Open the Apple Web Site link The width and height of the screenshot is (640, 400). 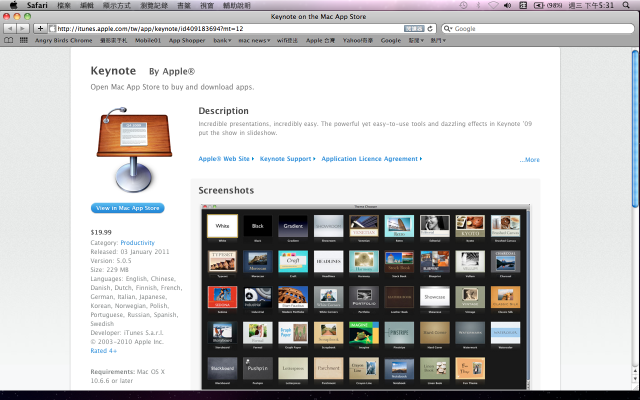(226, 159)
